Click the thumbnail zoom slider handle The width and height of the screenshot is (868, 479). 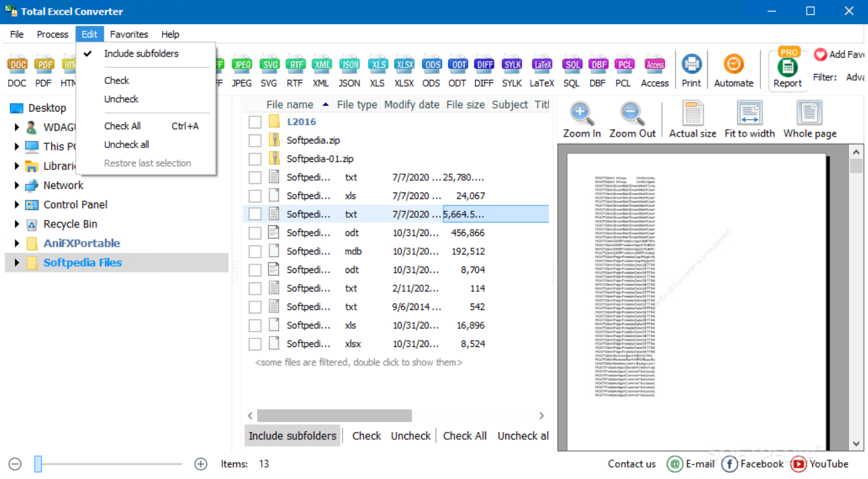pyautogui.click(x=38, y=464)
